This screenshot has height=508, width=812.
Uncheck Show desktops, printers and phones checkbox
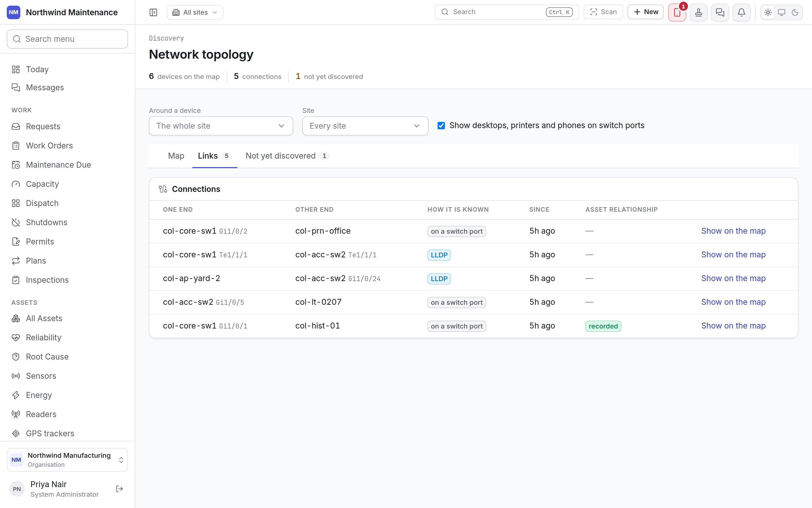tap(441, 126)
